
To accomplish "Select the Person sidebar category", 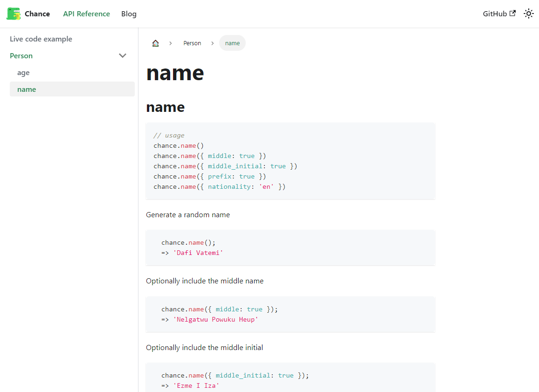I will [21, 55].
